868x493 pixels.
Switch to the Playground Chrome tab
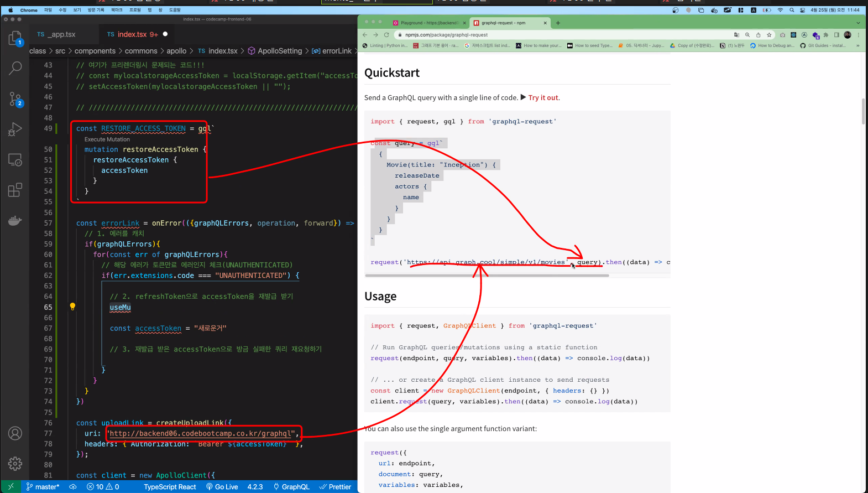click(x=429, y=23)
